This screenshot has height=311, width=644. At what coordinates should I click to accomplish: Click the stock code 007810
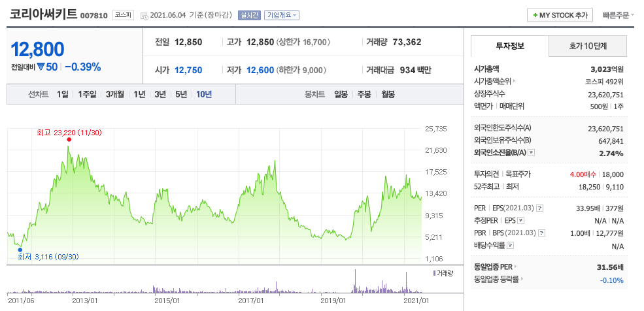click(x=94, y=16)
